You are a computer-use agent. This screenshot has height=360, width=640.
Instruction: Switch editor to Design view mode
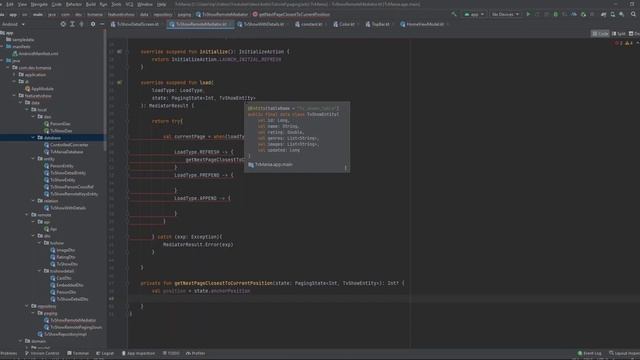[634, 34]
